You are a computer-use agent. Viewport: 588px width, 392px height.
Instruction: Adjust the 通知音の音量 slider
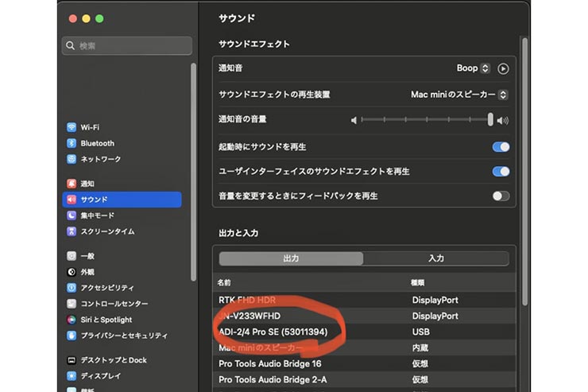[490, 119]
